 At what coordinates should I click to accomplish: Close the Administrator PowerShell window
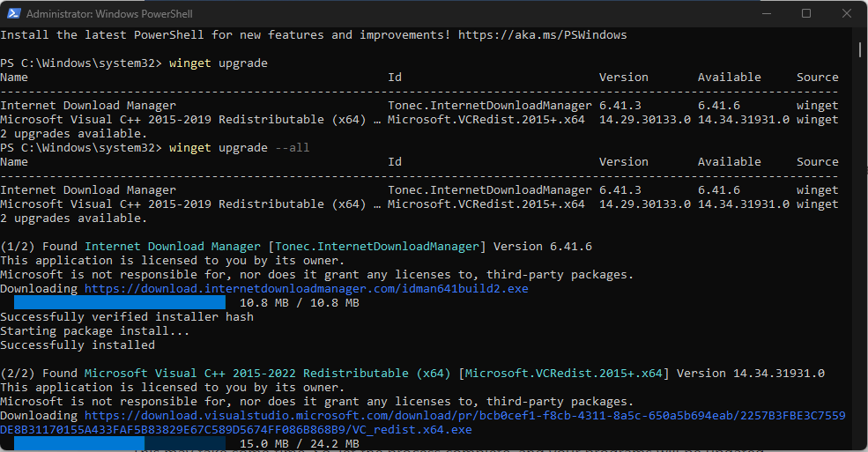coord(846,13)
